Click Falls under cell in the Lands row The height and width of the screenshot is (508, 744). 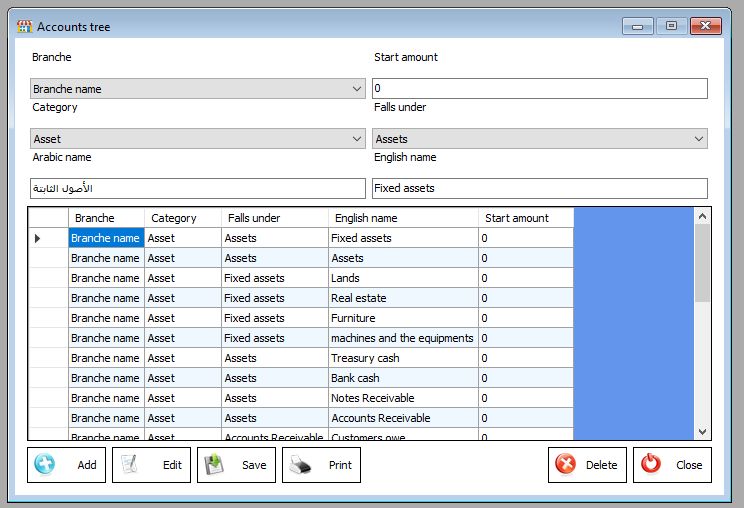point(275,278)
